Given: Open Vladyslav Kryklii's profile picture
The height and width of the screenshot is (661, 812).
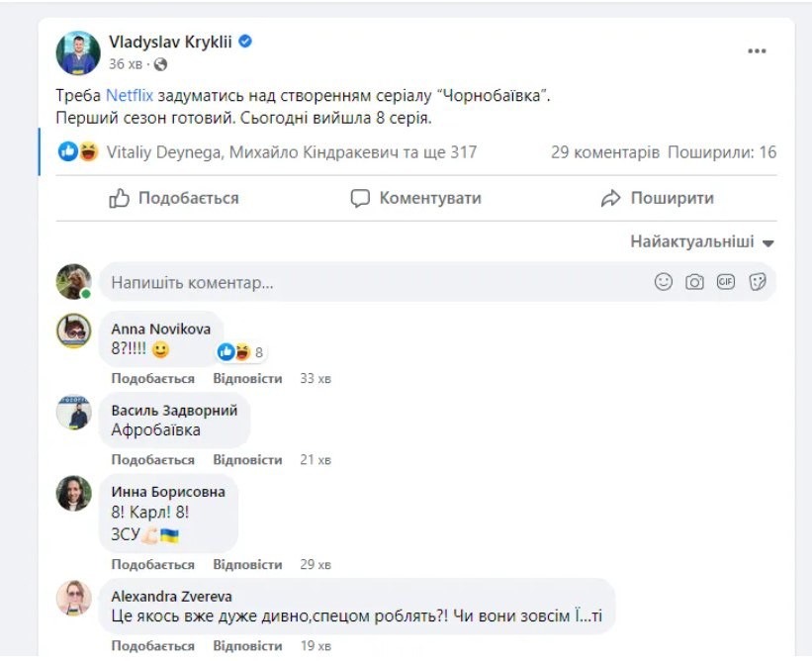Looking at the screenshot, I should (78, 52).
